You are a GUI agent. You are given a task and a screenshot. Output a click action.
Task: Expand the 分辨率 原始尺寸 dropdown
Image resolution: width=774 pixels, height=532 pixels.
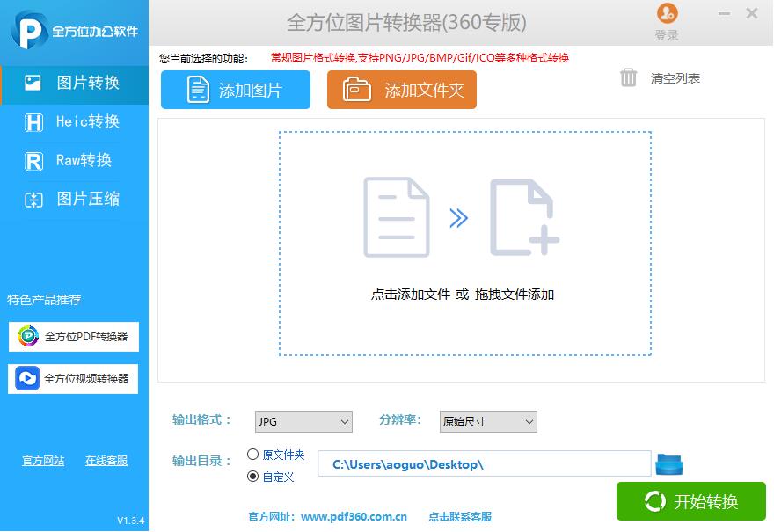488,421
